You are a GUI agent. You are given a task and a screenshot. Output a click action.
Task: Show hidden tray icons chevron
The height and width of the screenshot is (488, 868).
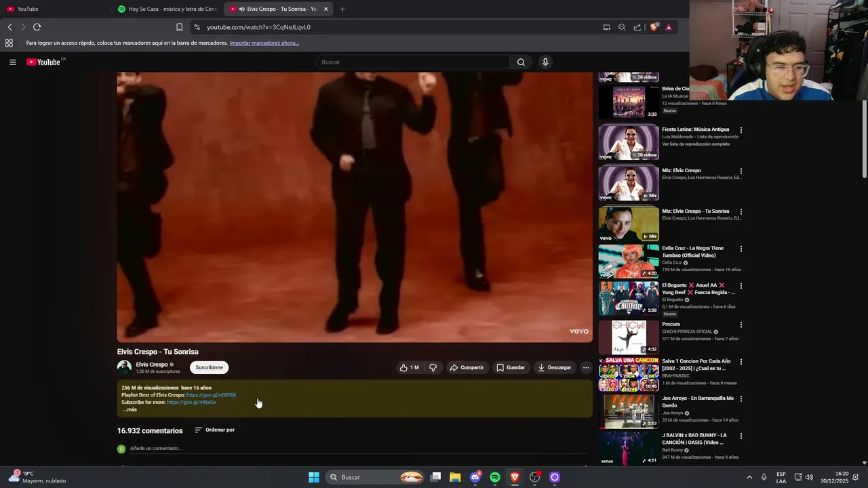749,477
